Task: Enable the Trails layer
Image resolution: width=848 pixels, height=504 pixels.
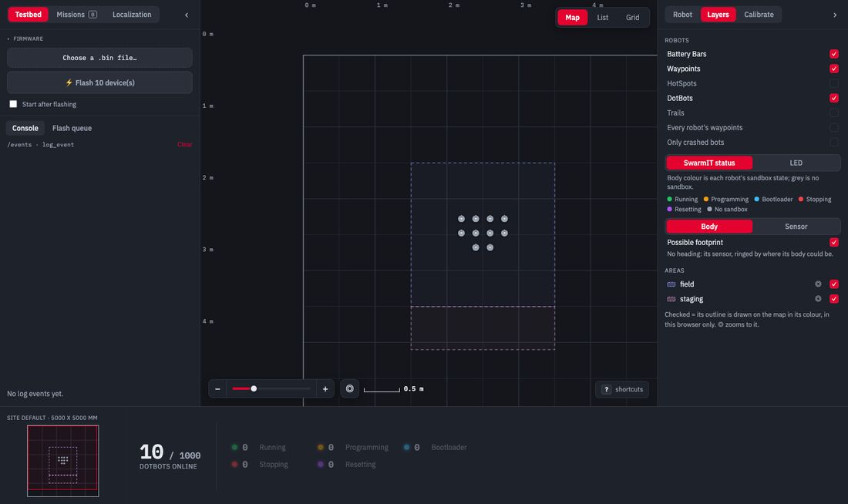Action: (x=834, y=113)
